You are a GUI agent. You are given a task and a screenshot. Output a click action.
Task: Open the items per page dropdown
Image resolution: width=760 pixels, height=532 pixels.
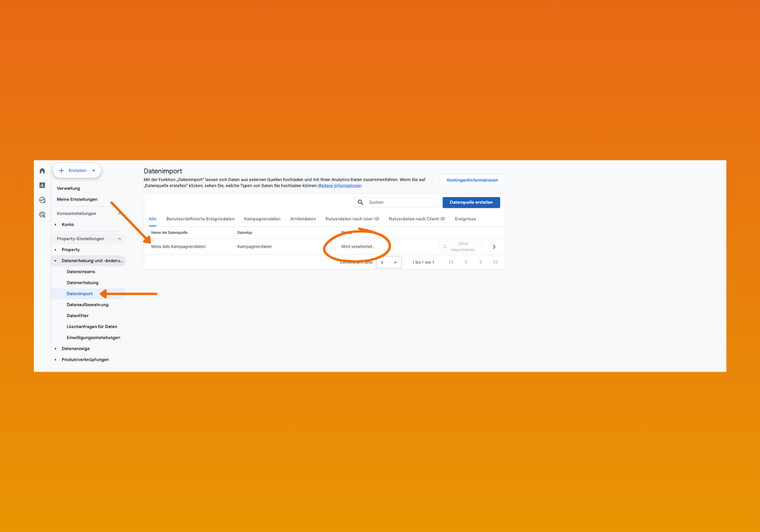click(x=389, y=263)
